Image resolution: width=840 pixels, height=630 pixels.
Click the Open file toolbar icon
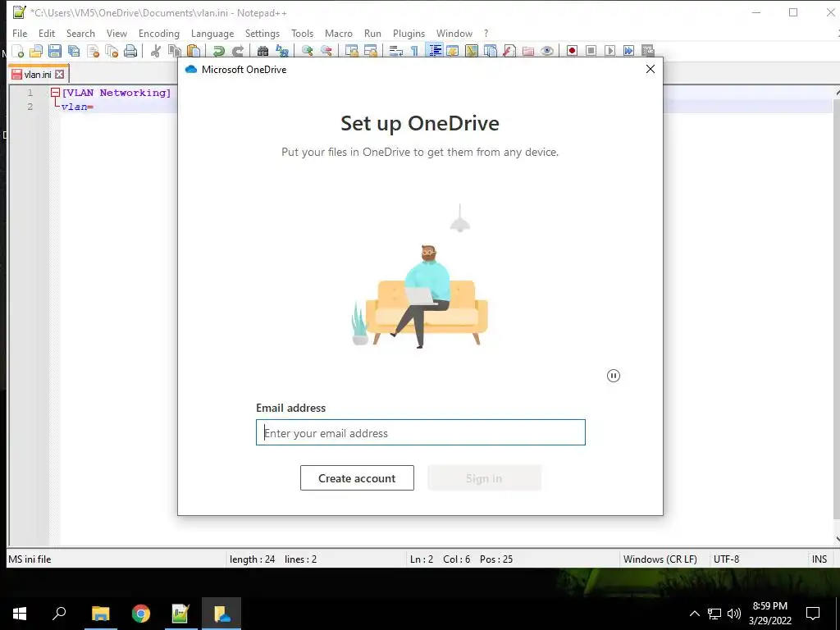coord(36,51)
